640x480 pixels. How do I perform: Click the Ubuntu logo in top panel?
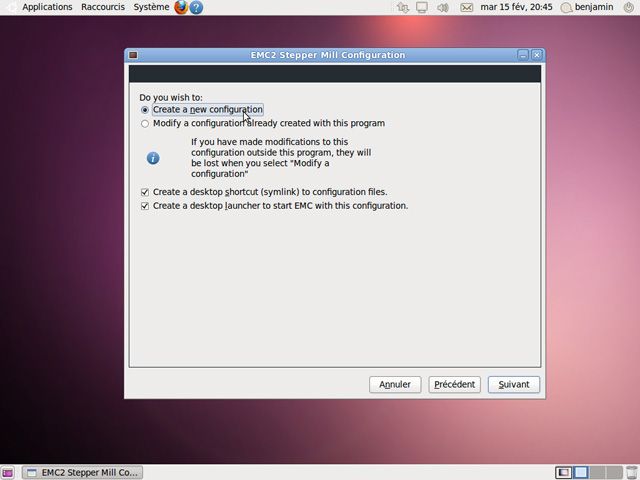(x=11, y=7)
